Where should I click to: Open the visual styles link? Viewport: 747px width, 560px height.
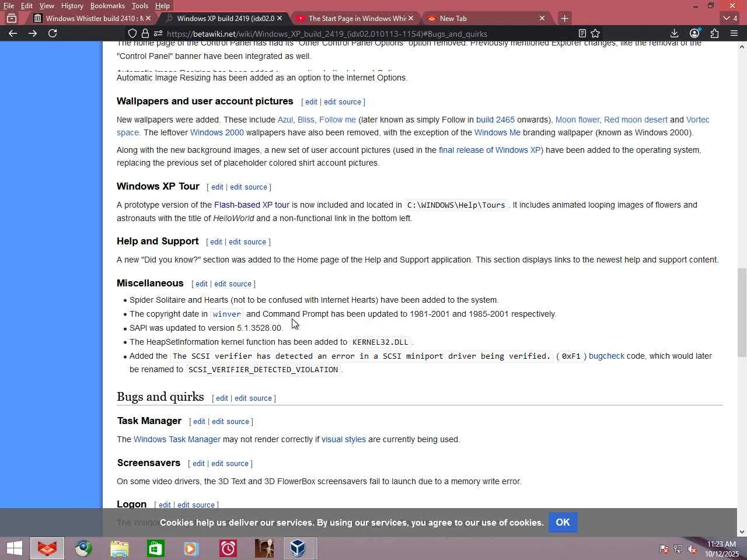(x=344, y=439)
